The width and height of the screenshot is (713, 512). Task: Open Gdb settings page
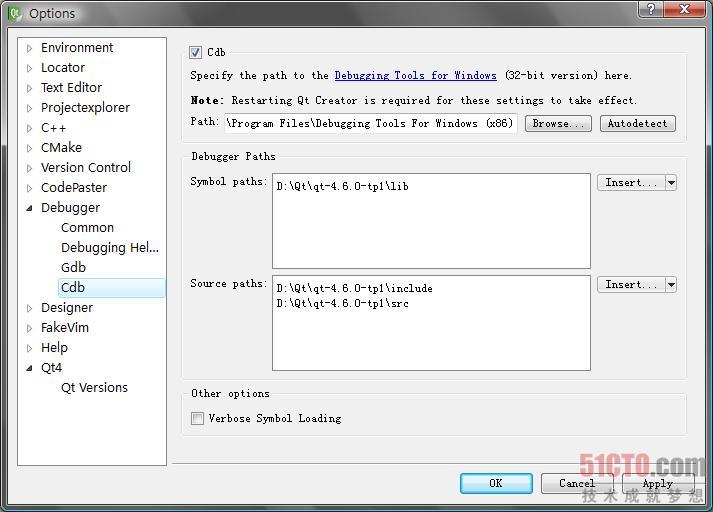click(x=73, y=268)
